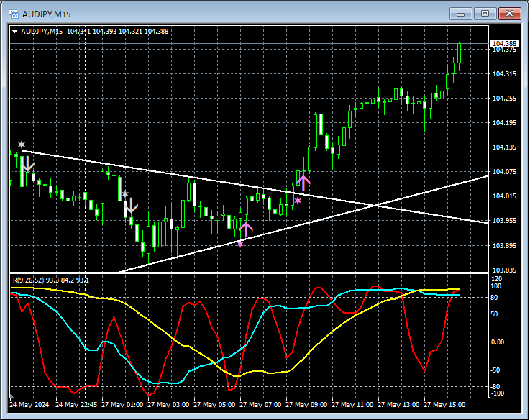Click the 103.895 price axis label

(504, 245)
